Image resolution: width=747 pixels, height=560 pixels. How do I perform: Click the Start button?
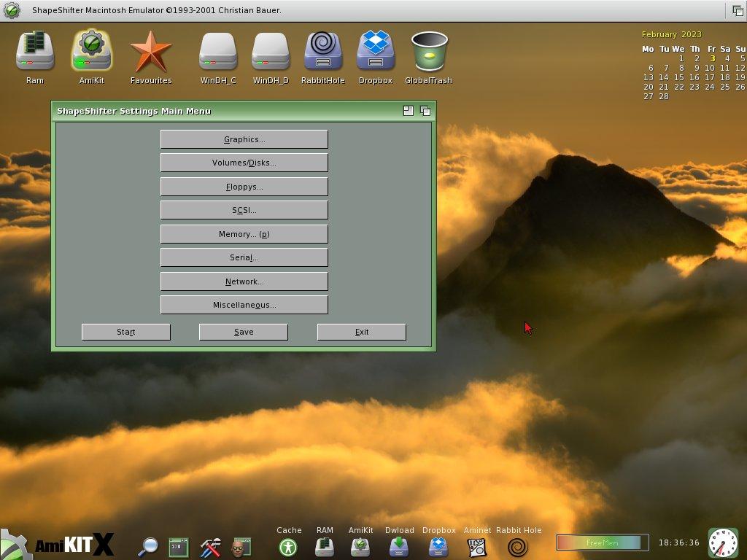126,332
